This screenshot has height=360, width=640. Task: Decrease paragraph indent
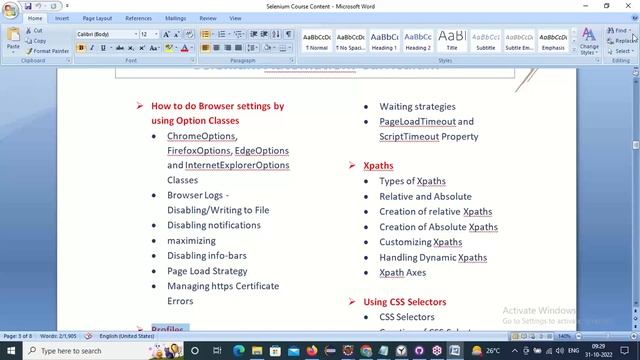point(253,34)
